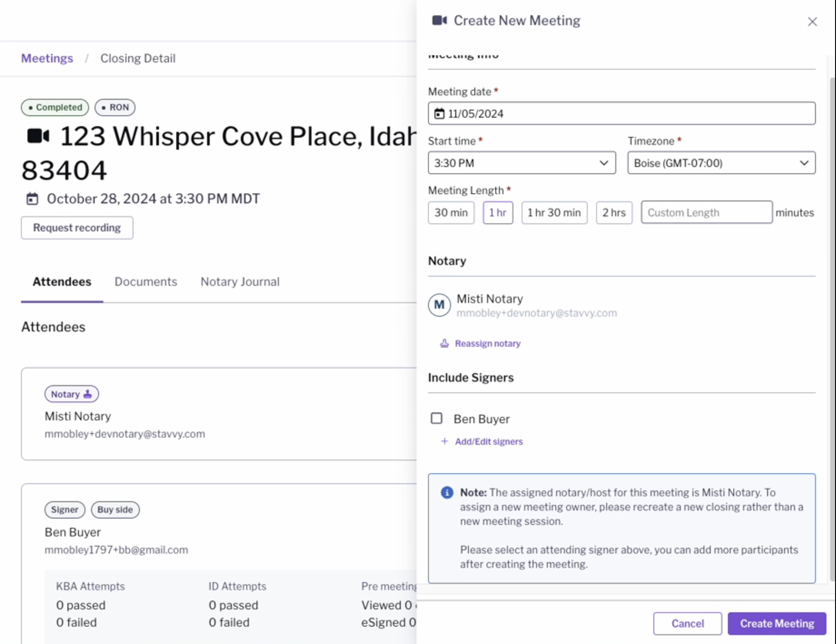Click the mmobley+devnotary@stavvy.com email in the Notary attendee card
Viewport: 836px width, 644px height.
pos(125,434)
